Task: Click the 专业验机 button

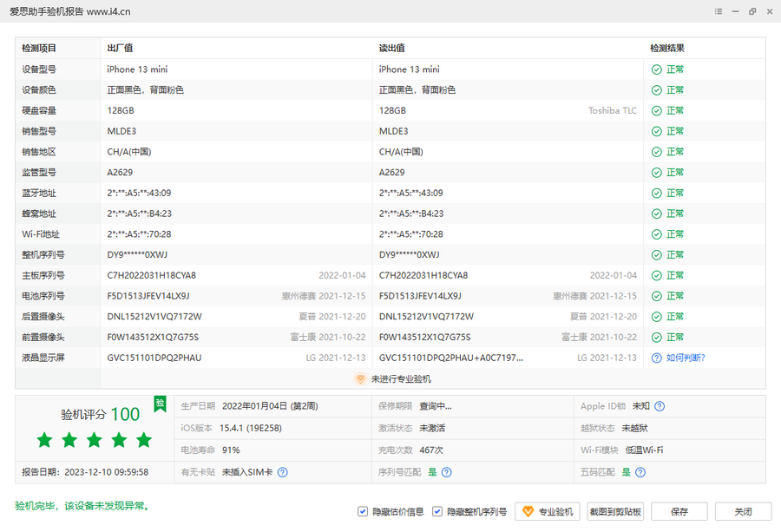Action: coord(548,511)
